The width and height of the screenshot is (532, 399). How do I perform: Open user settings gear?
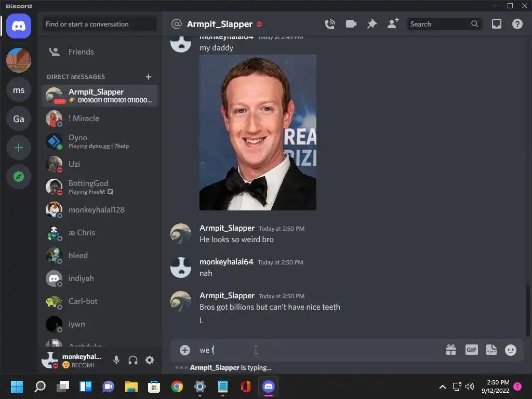(150, 360)
